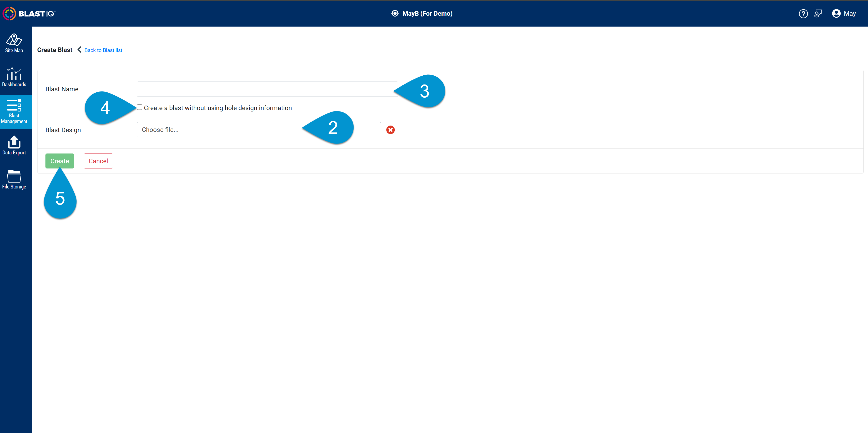Open the help question mark icon

pos(803,13)
